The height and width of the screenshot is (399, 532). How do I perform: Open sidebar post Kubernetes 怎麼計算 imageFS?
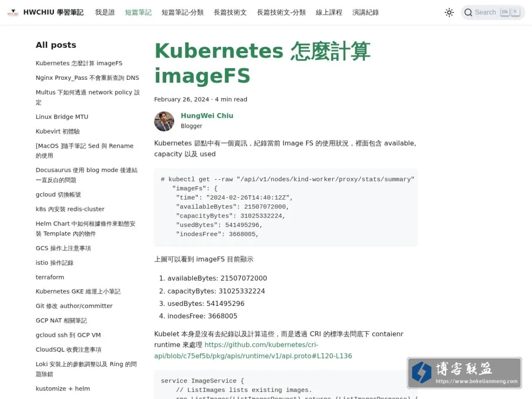point(79,63)
